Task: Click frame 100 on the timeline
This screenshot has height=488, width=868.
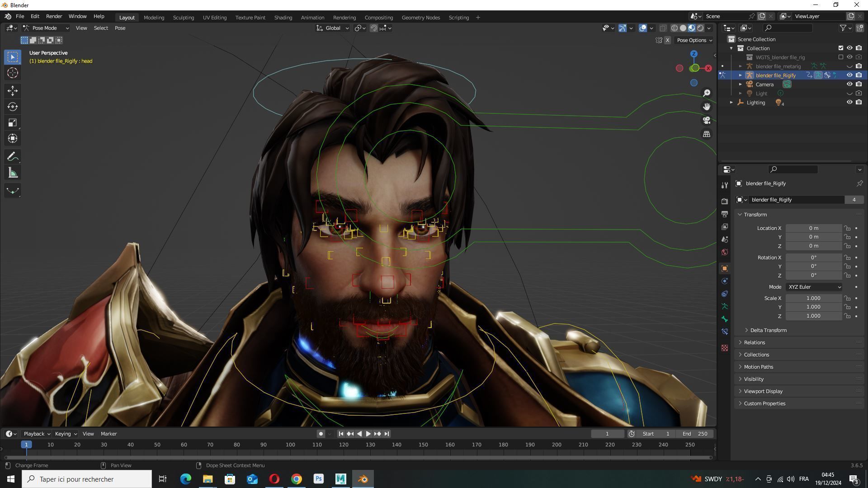Action: (x=290, y=445)
